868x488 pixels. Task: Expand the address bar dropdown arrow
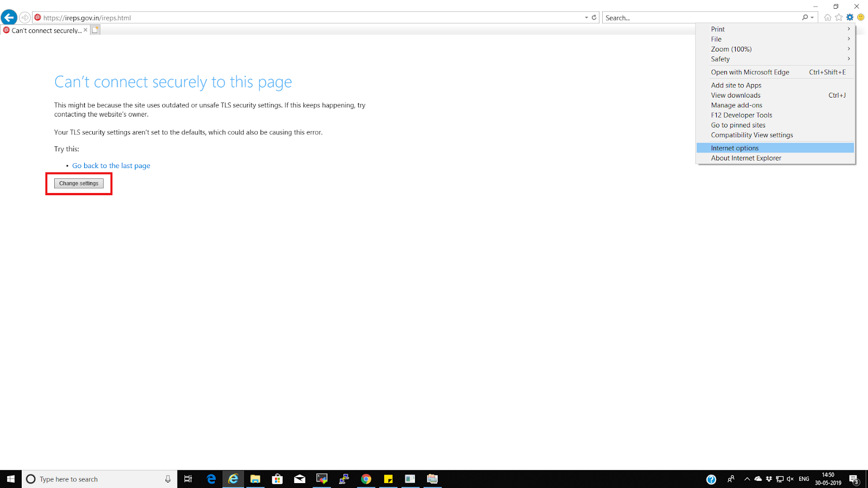point(586,17)
